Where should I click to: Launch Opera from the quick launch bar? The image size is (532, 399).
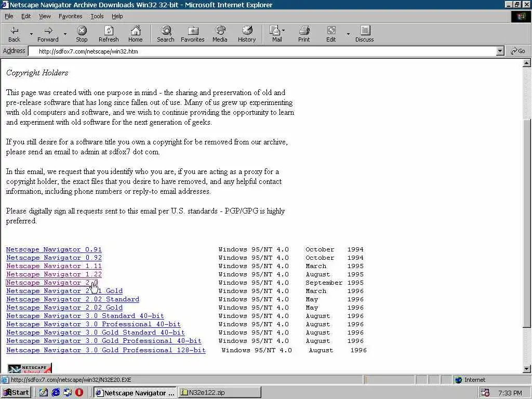point(79,393)
